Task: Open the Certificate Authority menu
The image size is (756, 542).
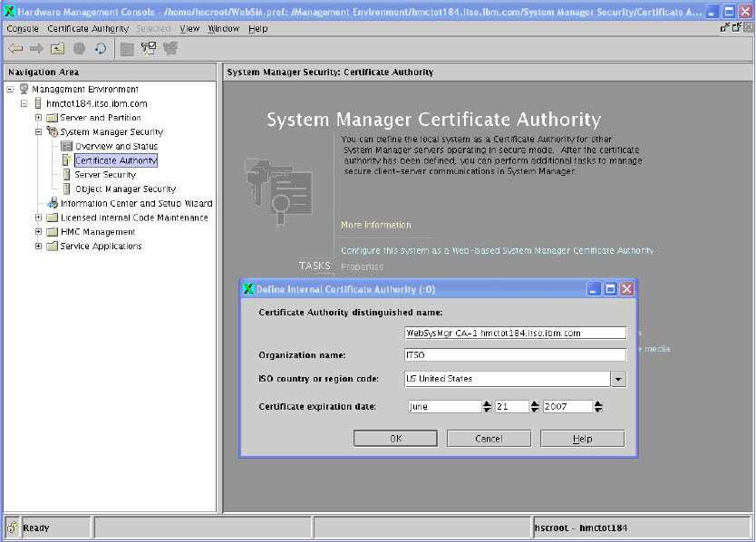Action: 88,28
